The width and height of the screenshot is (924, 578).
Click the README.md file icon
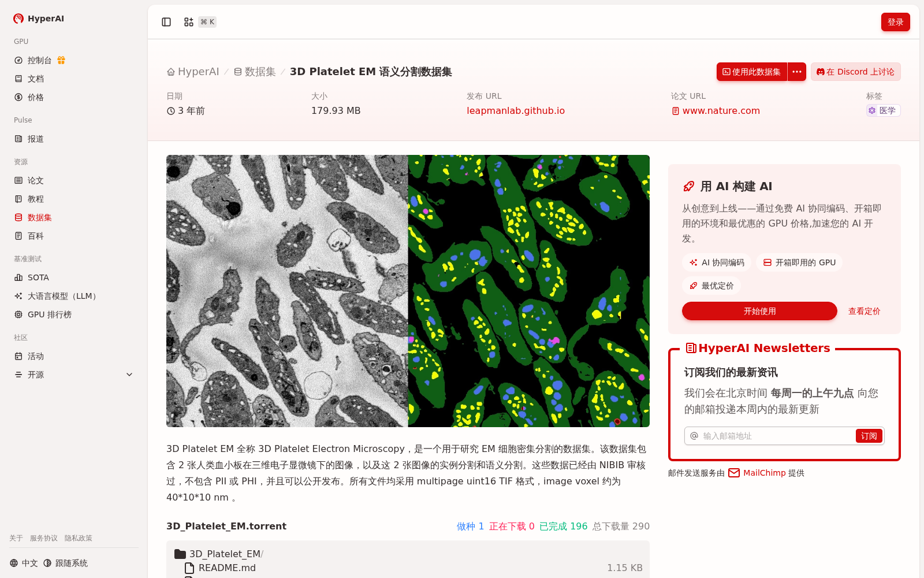189,568
